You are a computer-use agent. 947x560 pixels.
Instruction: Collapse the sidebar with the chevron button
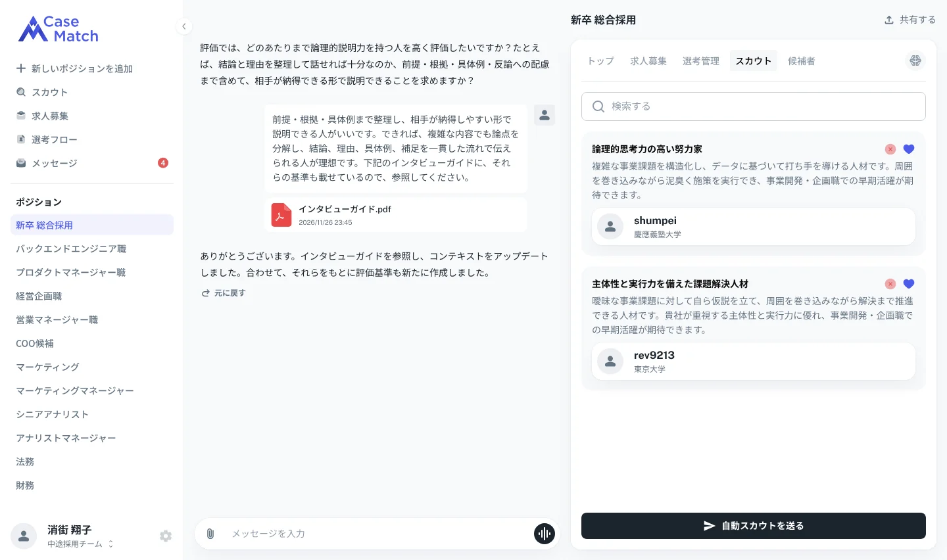tap(184, 26)
